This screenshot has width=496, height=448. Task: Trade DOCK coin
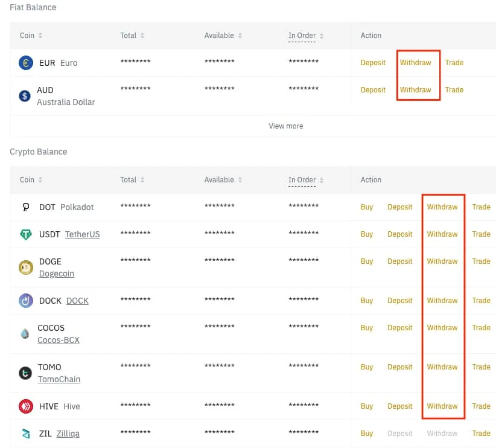tap(481, 301)
